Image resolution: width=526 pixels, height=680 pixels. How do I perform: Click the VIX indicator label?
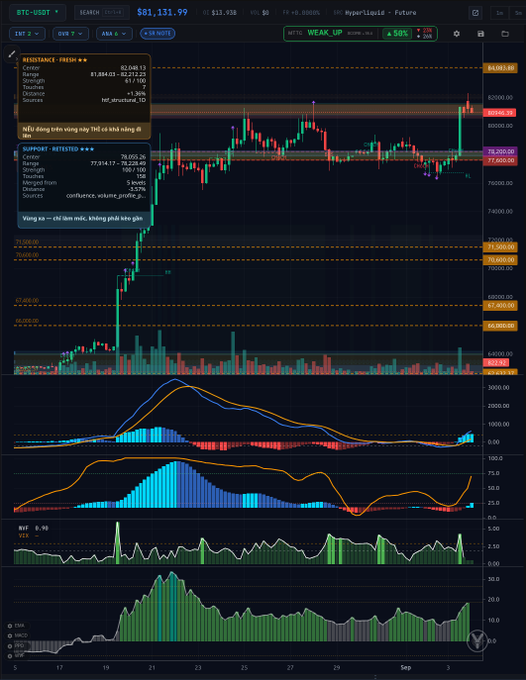pyautogui.click(x=28, y=536)
